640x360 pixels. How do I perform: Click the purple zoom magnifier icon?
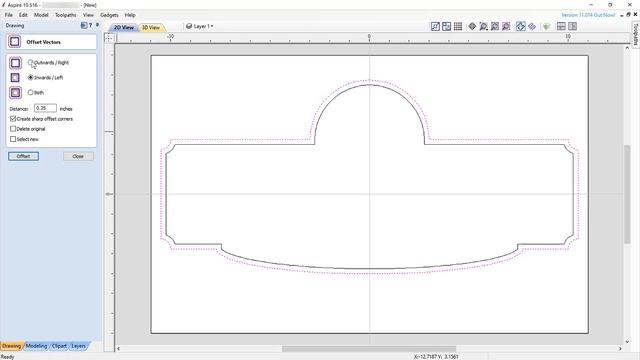pos(506,27)
